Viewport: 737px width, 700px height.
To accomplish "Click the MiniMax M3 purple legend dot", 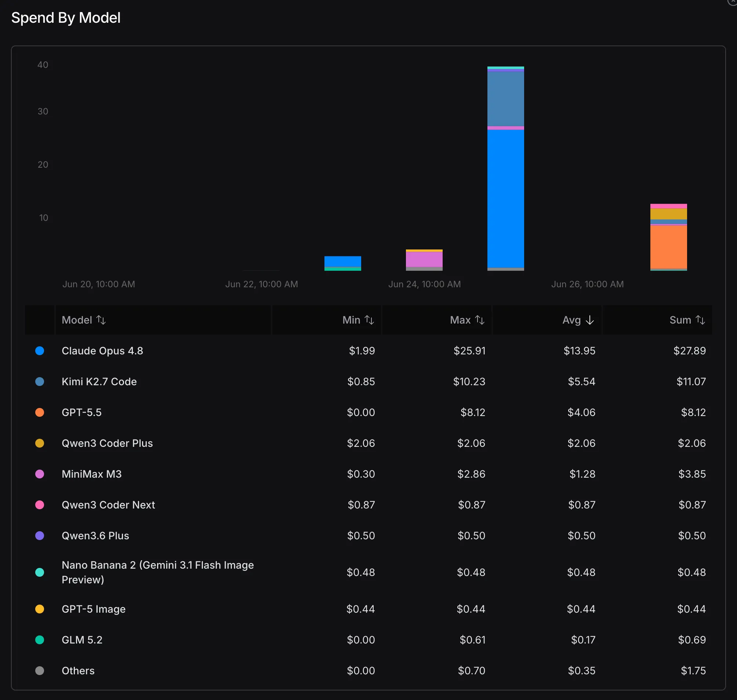I will pos(40,474).
